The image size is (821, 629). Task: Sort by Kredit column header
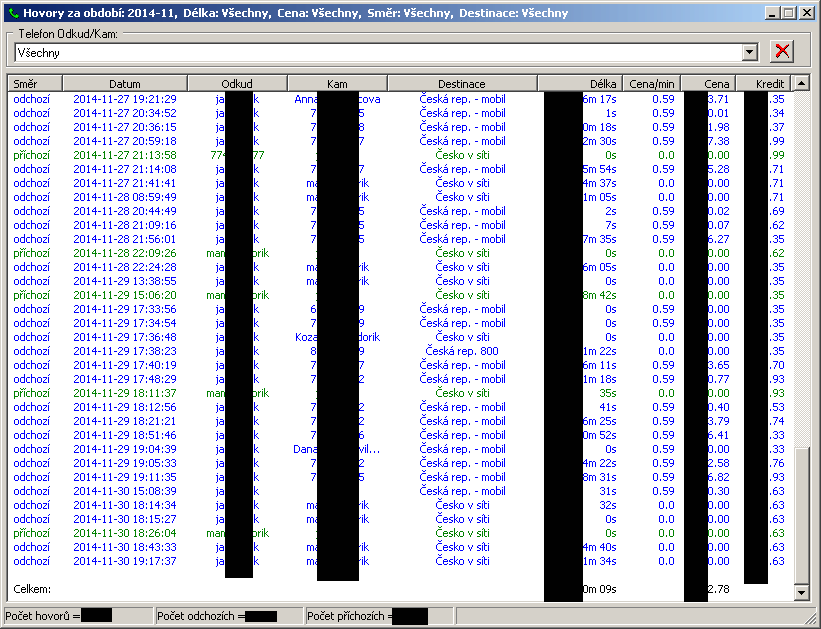[x=765, y=84]
